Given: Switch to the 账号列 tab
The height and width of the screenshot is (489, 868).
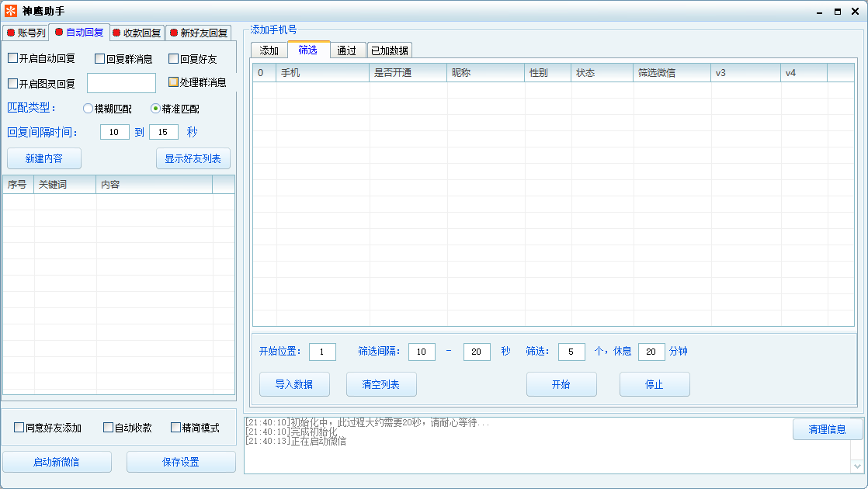Looking at the screenshot, I should tap(26, 33).
